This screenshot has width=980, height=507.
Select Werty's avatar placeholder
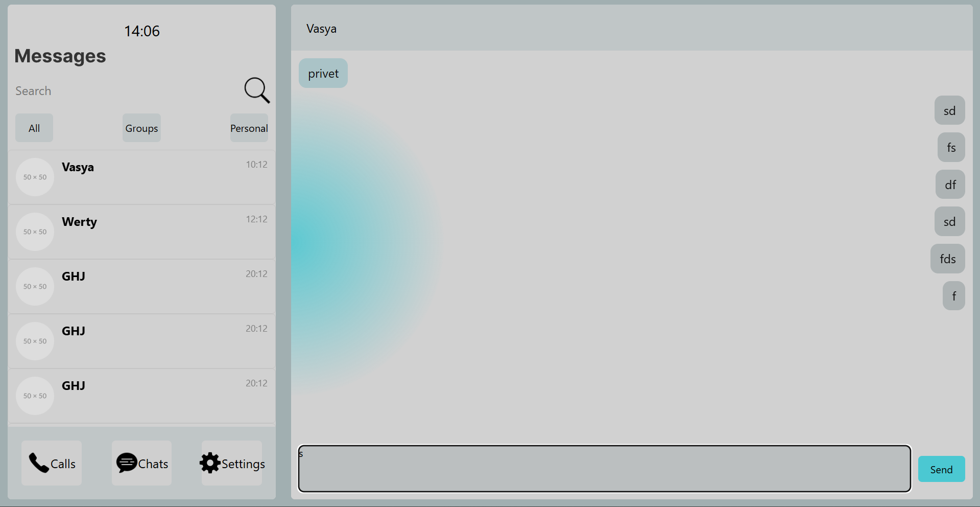pos(35,232)
